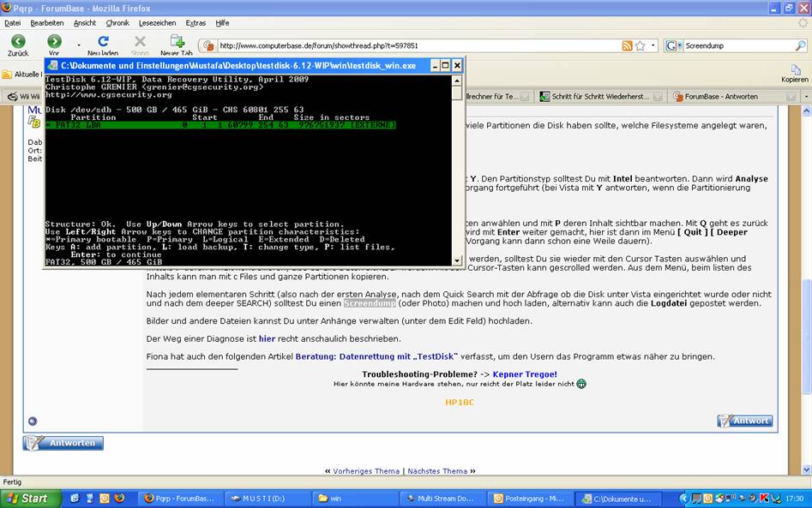The width and height of the screenshot is (812, 508).
Task: Expand hidden tray icons arrow
Action: coord(683,499)
